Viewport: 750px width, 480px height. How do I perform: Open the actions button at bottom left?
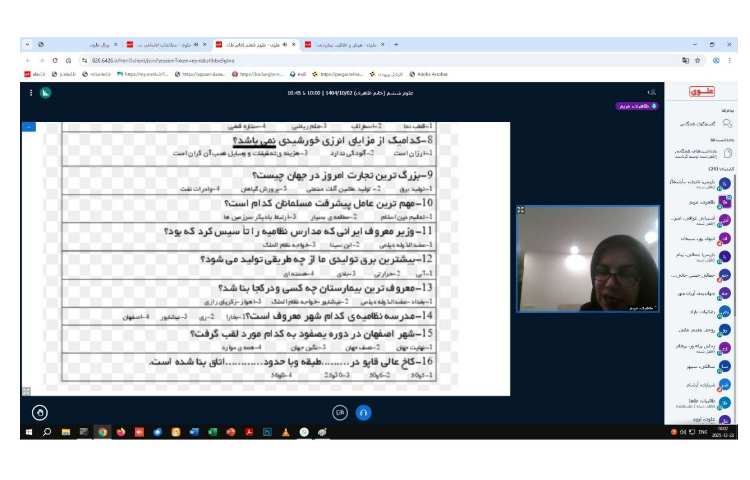40,412
